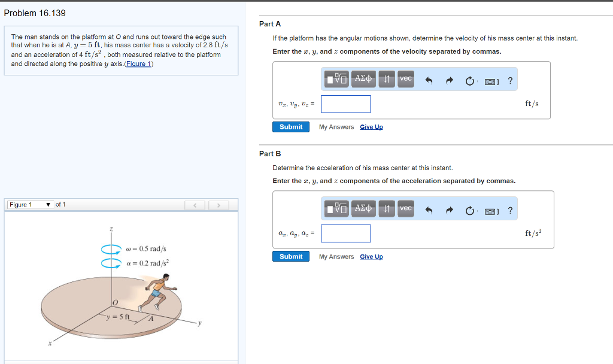Screen dimensions: 613x364
Task: Go to previous figure arrow
Action: (x=195, y=205)
